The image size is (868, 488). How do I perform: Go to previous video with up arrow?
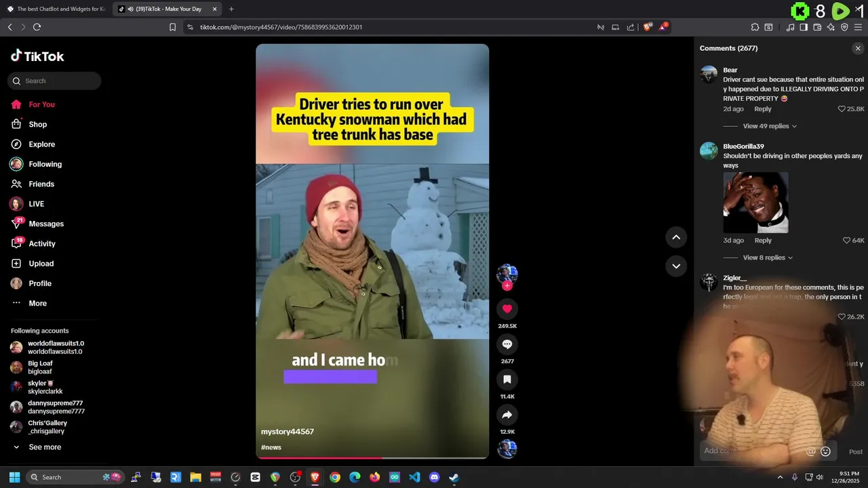(676, 237)
